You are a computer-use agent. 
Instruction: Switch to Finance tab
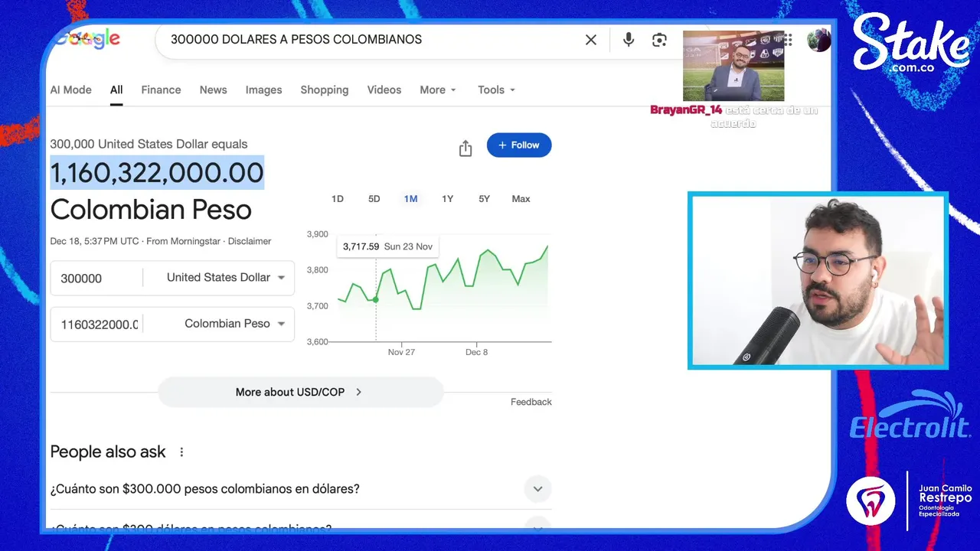[x=161, y=90]
